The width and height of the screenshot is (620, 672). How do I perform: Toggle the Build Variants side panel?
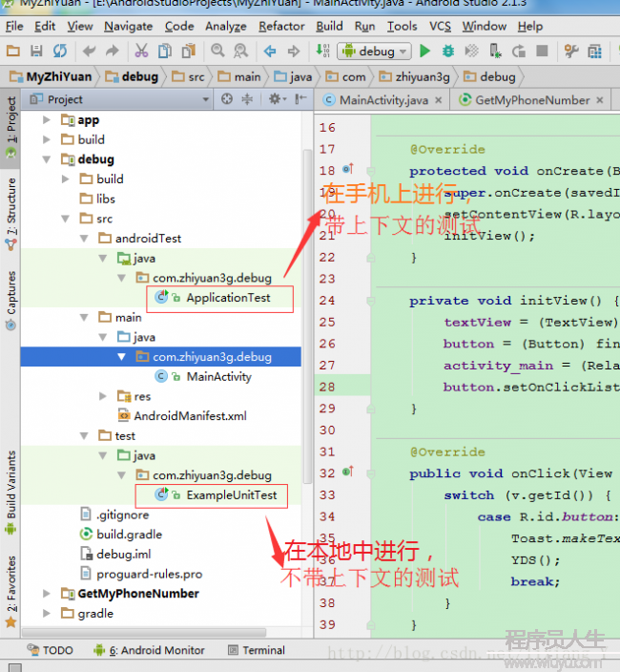click(10, 492)
